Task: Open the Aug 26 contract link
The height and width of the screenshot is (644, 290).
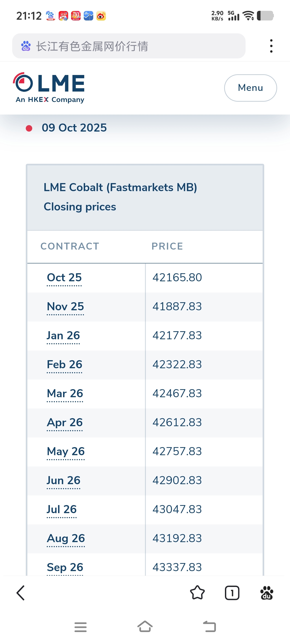Action: click(x=66, y=538)
